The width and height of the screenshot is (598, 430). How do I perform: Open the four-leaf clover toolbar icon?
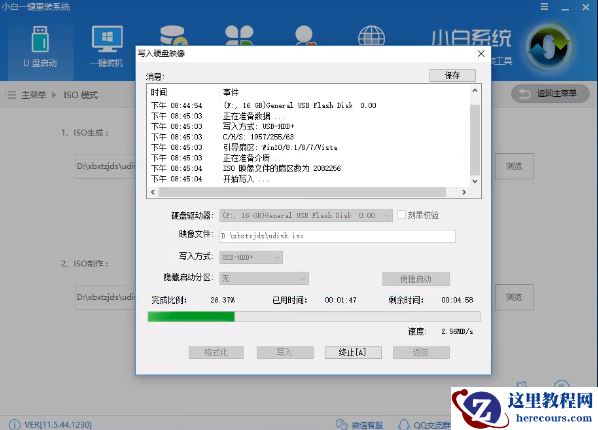239,35
